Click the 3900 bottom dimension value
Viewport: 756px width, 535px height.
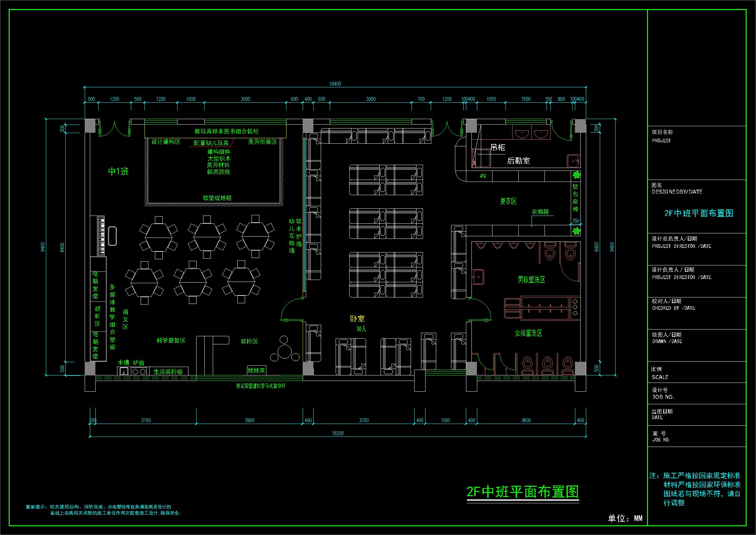pyautogui.click(x=250, y=420)
